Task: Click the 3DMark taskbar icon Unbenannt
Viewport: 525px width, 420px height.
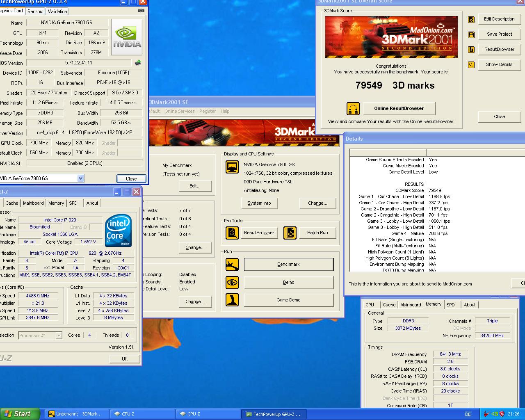Action: [51, 414]
